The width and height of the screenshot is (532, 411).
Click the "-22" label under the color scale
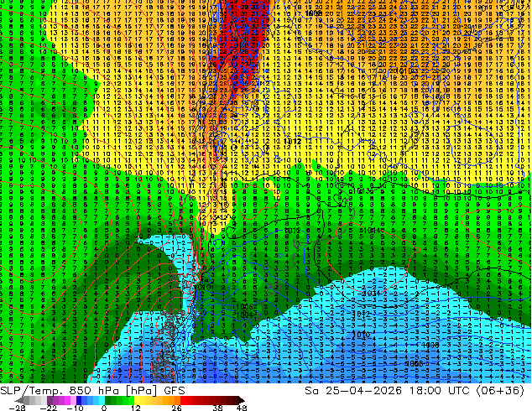click(48, 408)
